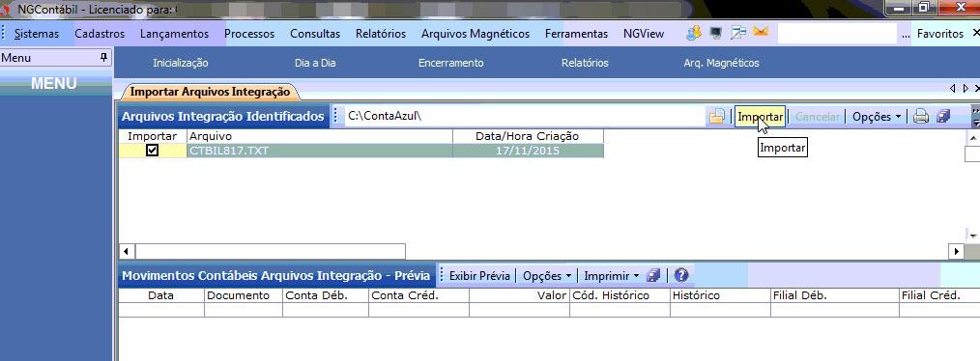980x361 pixels.
Task: Open the Opções dropdown in upper toolbar
Action: 877,117
